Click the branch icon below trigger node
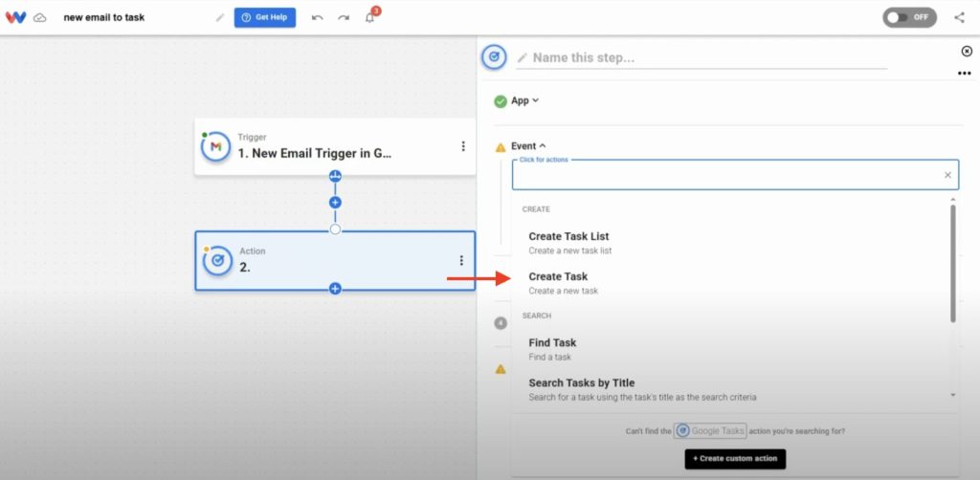Image resolution: width=980 pixels, height=480 pixels. [x=335, y=176]
